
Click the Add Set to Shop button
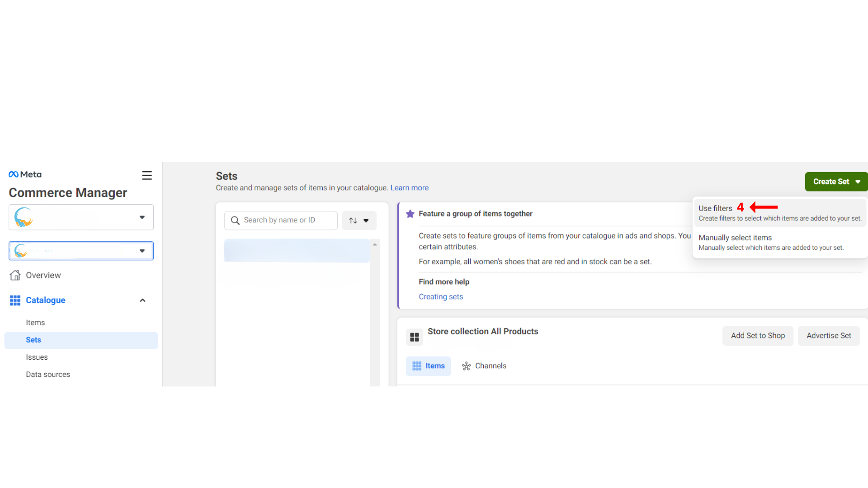coord(758,336)
